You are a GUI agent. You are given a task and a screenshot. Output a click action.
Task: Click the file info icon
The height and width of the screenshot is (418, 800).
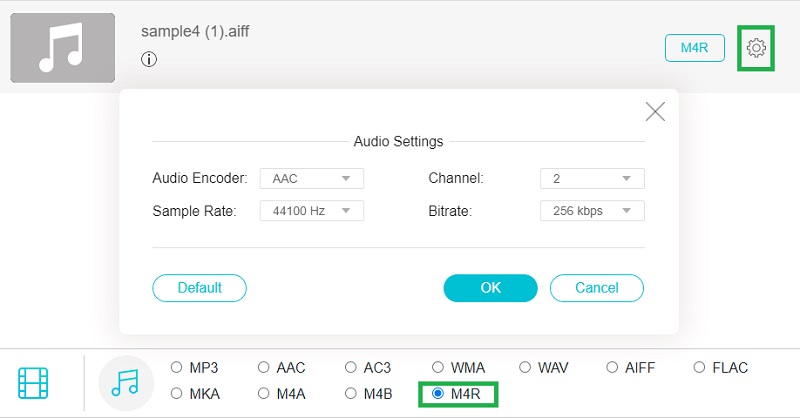(149, 60)
